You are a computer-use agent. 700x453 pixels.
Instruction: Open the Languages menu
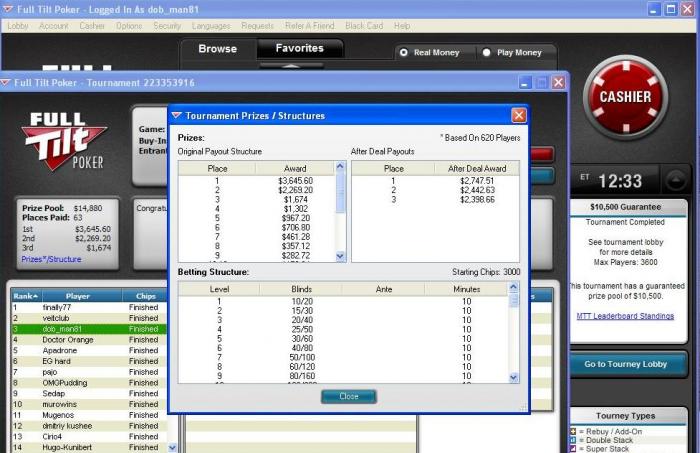click(211, 26)
